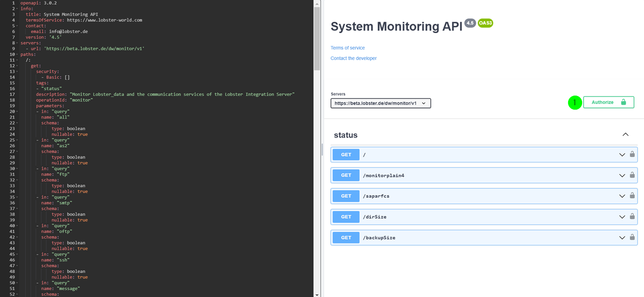Screen dimensions: 644x297
Task: Click the termsOfService URL in the editor
Action: tap(105, 20)
